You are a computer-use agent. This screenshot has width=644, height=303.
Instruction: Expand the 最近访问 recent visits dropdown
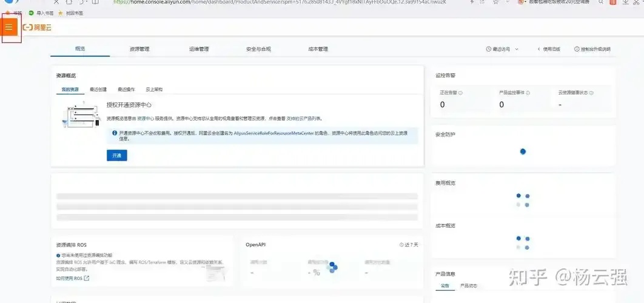coord(502,49)
